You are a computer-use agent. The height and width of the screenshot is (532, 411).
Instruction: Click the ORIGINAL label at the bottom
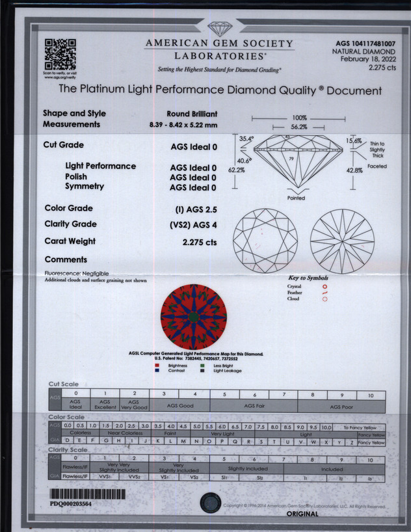(x=302, y=514)
